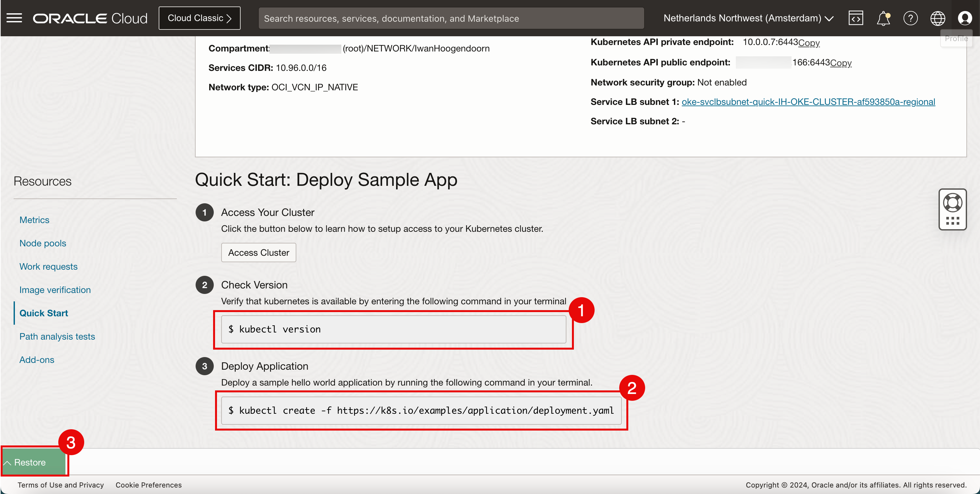
Task: Click the Access Cluster button
Action: (258, 252)
